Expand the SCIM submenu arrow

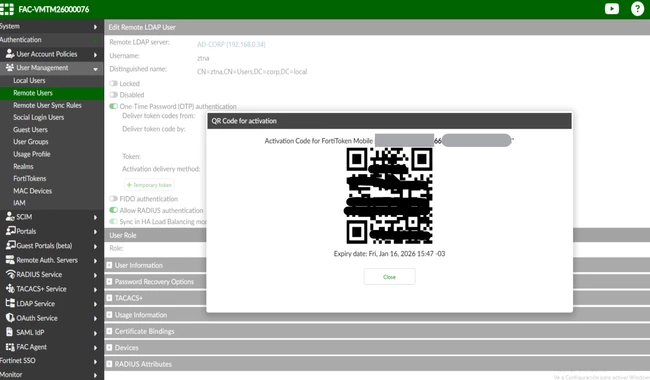click(95, 217)
